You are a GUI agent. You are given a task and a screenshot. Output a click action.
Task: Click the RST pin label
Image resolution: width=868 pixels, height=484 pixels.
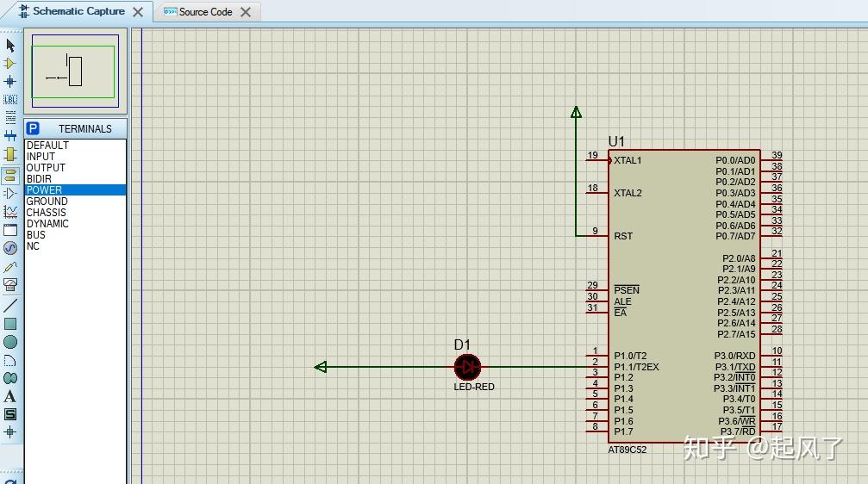tap(623, 236)
